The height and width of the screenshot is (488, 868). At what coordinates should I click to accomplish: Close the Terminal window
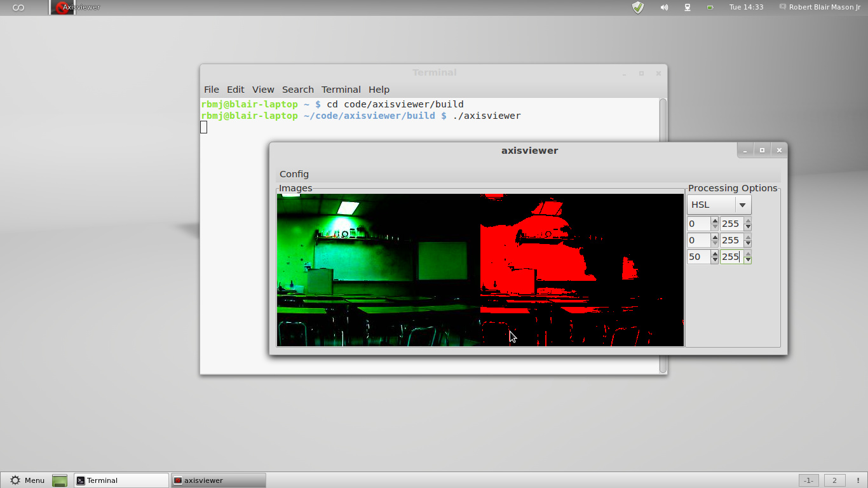point(658,73)
